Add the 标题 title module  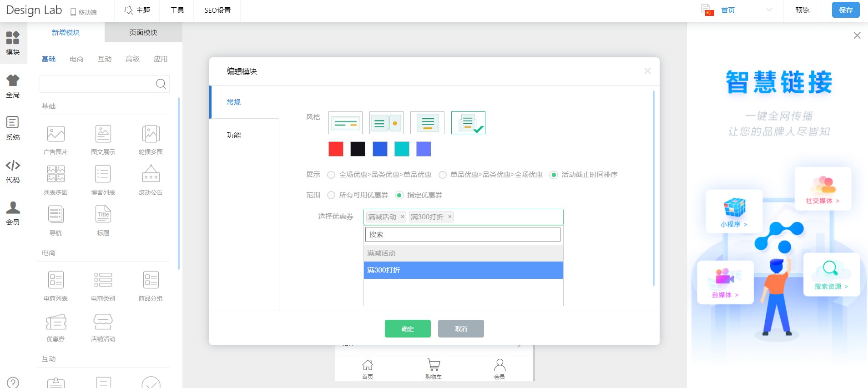pos(103,221)
